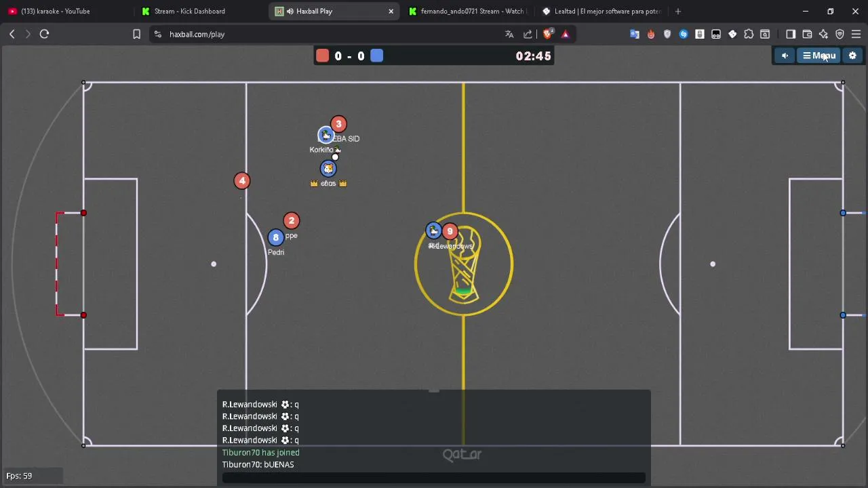Click red player number 3

click(338, 124)
